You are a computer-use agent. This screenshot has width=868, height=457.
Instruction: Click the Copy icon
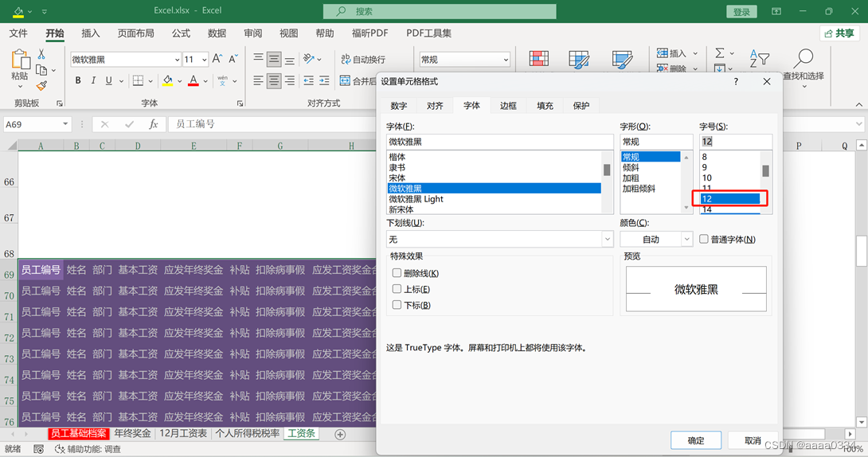41,70
